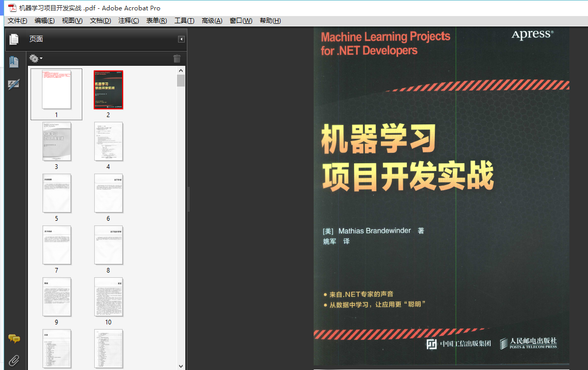Screen dimensions: 588x370
Task: Click the subtitle line for .NET Developers
Action: (x=369, y=50)
